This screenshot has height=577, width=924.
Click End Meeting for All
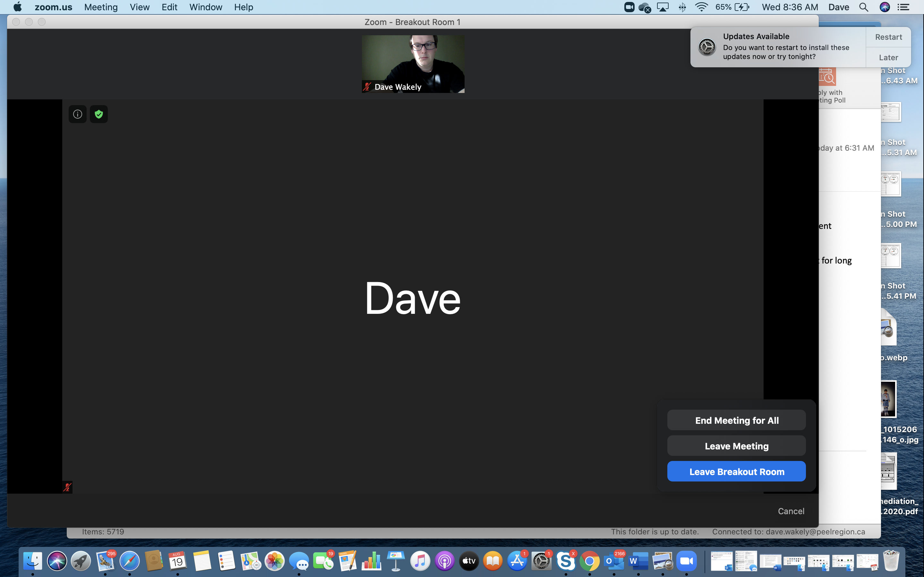[736, 420]
